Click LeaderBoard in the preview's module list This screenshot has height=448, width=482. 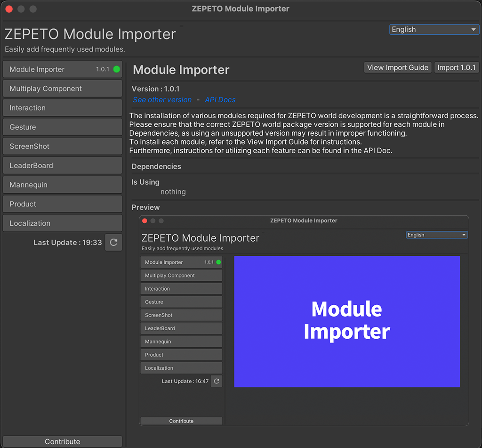tap(181, 328)
